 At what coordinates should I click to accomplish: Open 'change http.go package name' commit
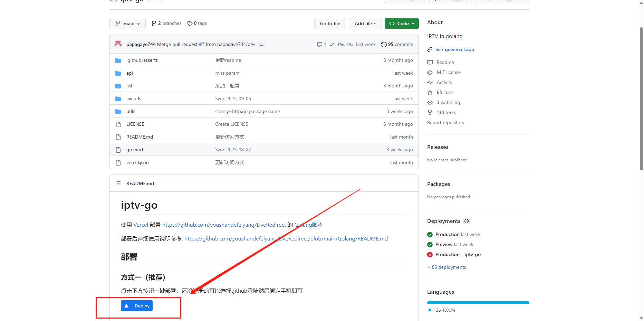click(x=248, y=111)
